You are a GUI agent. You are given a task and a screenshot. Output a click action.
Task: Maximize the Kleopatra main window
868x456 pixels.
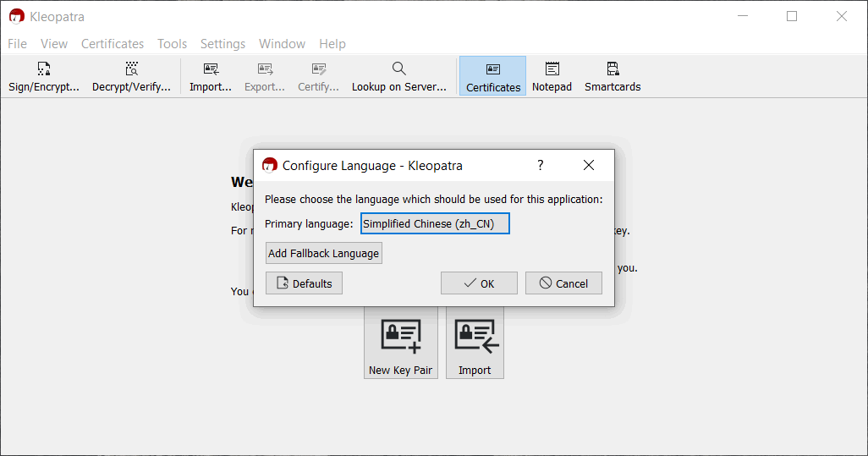tap(792, 16)
